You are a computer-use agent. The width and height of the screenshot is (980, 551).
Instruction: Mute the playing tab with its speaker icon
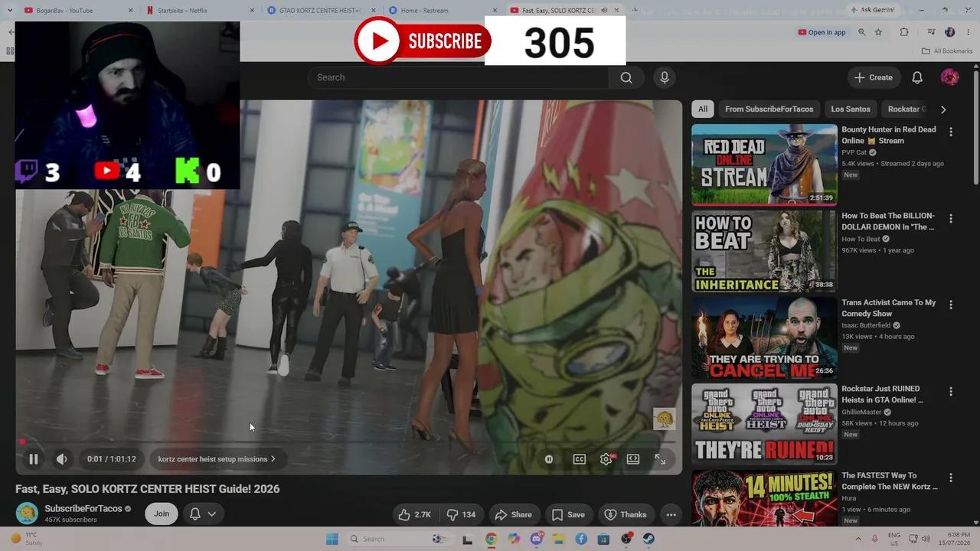click(x=604, y=10)
